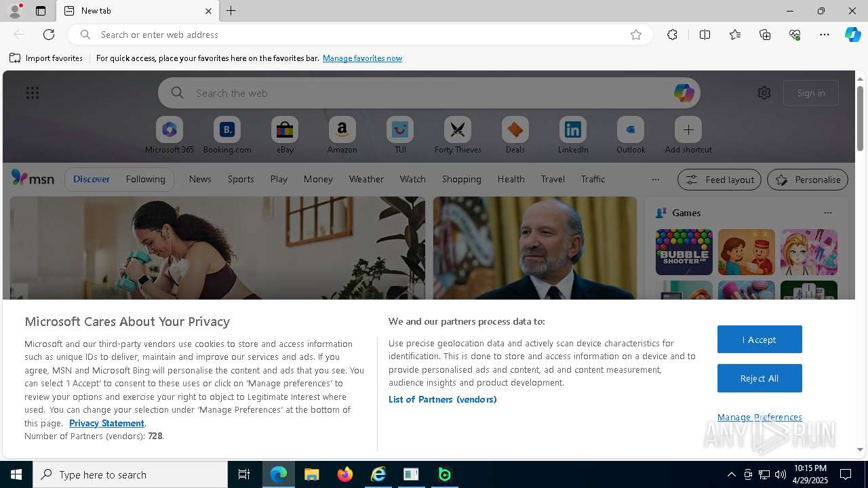Screen dimensions: 868x488
Task: Go to the Money section
Action: click(x=318, y=179)
